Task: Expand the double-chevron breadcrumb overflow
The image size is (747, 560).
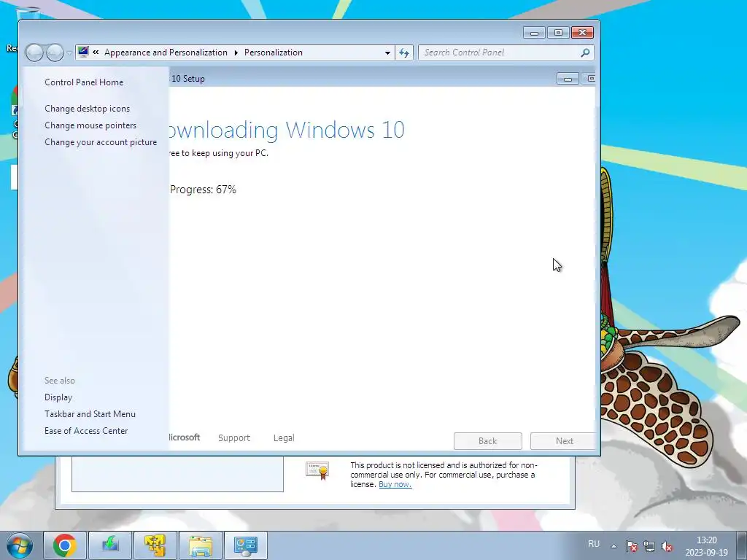Action: 96,52
